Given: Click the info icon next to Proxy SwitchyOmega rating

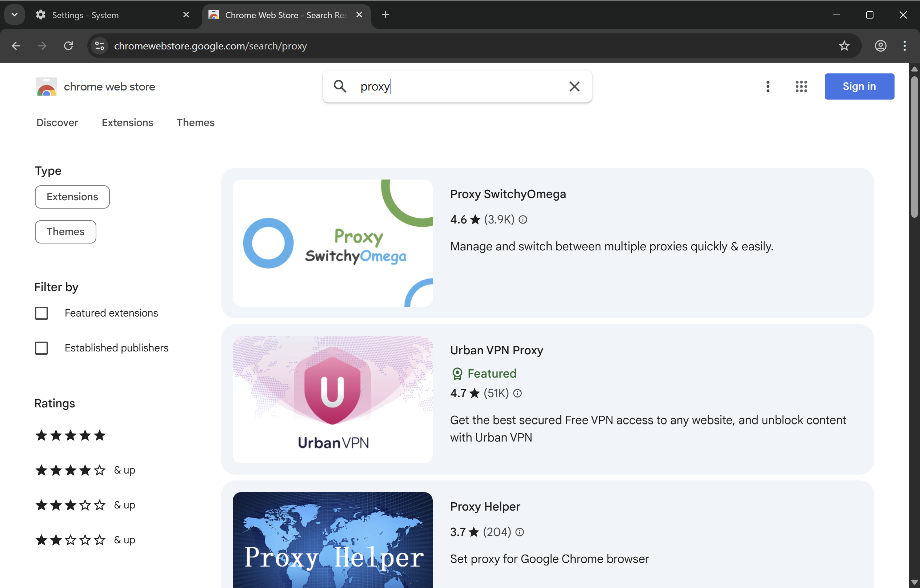Looking at the screenshot, I should (x=523, y=220).
